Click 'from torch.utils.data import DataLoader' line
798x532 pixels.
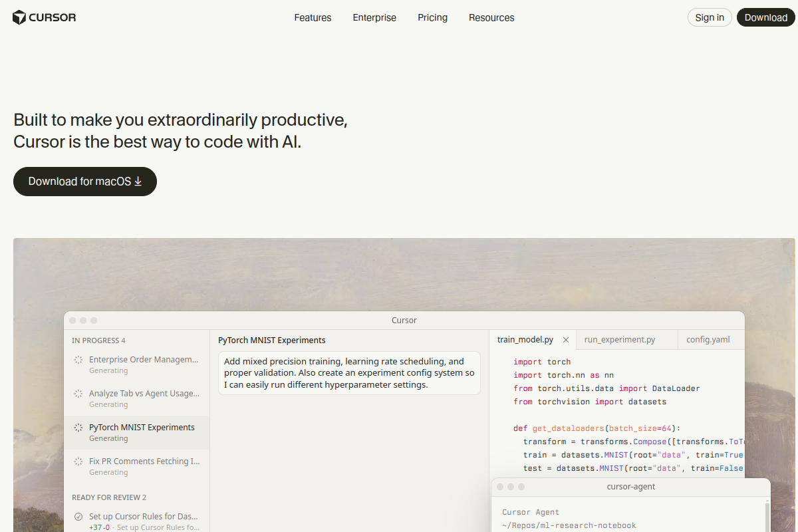[x=606, y=388]
